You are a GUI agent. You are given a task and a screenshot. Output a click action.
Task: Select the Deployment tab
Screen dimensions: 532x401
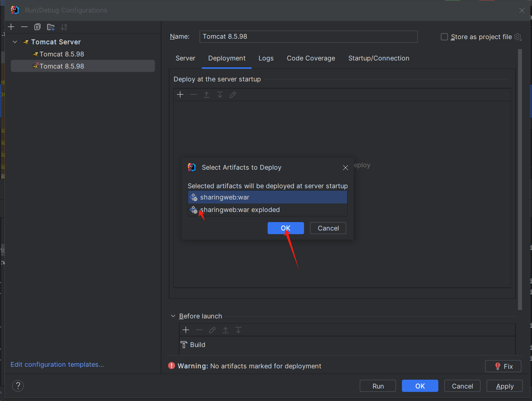[x=227, y=58]
